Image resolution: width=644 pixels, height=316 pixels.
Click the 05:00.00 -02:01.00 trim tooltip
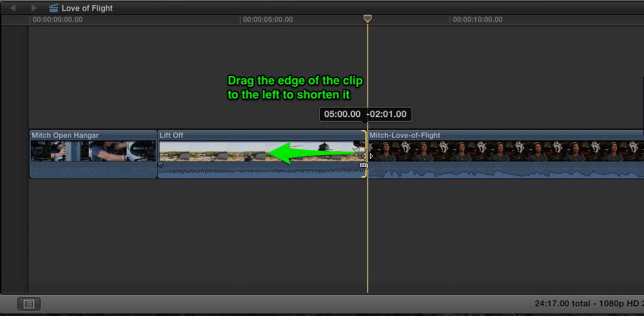(x=365, y=115)
